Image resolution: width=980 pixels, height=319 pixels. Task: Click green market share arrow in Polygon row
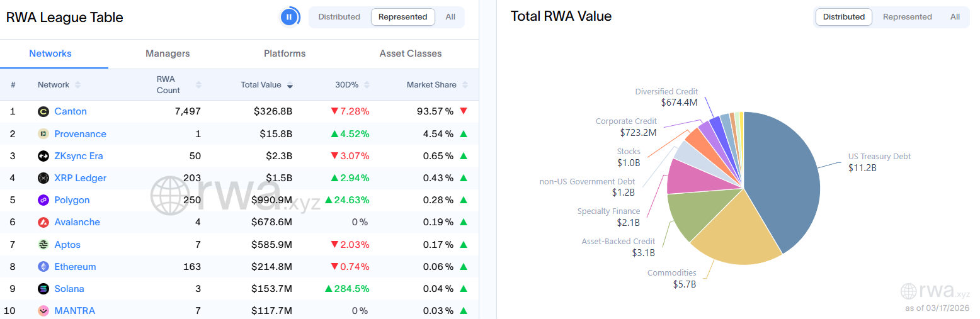(464, 200)
